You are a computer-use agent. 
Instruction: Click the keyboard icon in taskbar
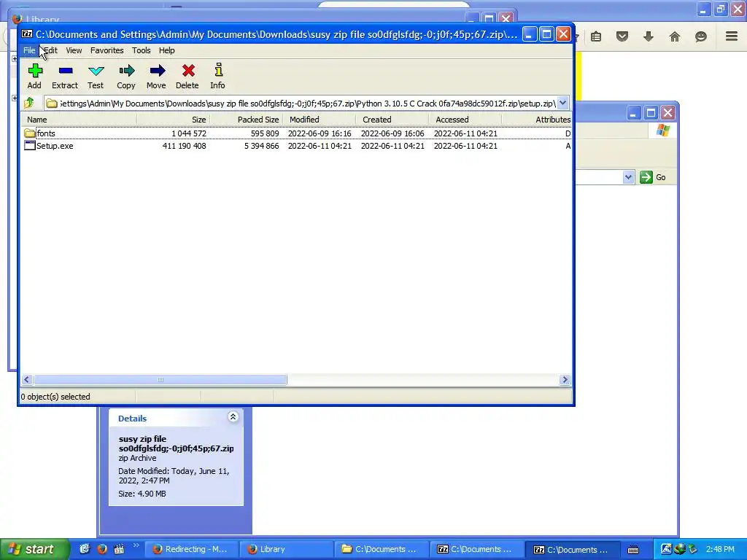tap(633, 550)
